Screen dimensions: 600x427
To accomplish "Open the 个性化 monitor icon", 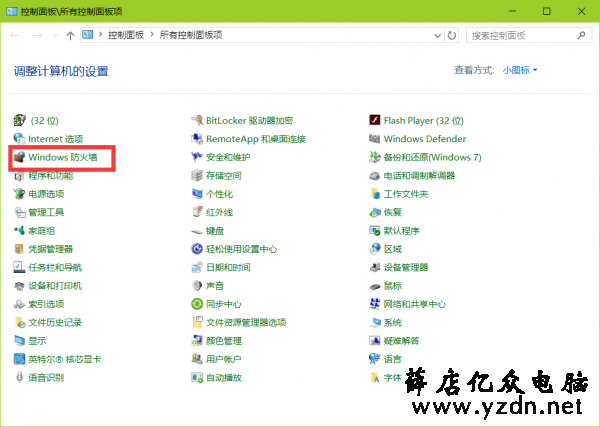I will pyautogui.click(x=197, y=194).
